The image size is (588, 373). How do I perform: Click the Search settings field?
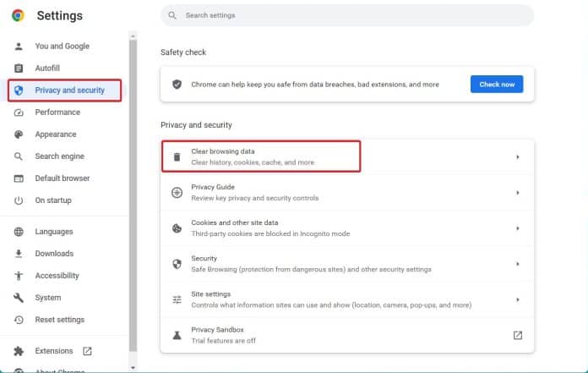346,15
